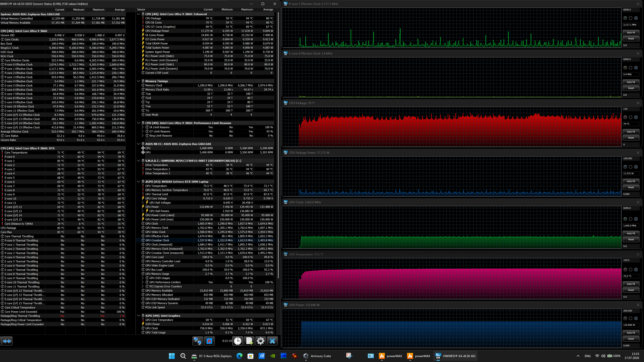This screenshot has width=644, height=362.
Task: Open the Windows Start menu
Action: click(x=172, y=356)
